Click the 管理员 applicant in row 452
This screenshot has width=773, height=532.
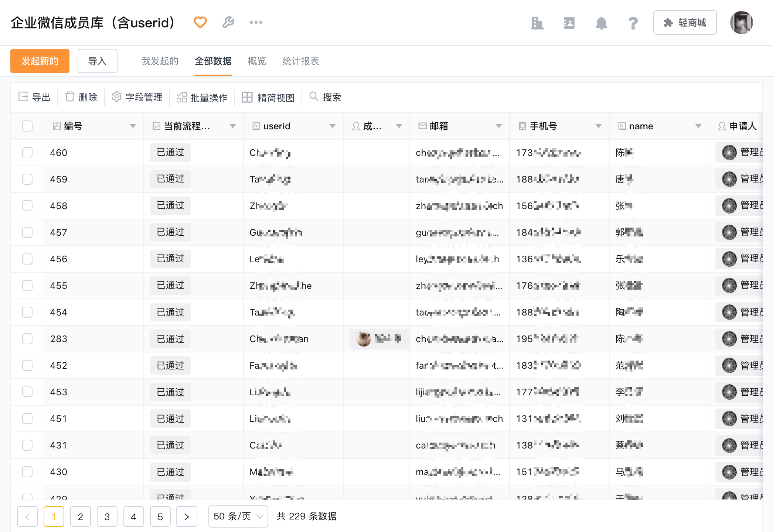[x=739, y=365]
